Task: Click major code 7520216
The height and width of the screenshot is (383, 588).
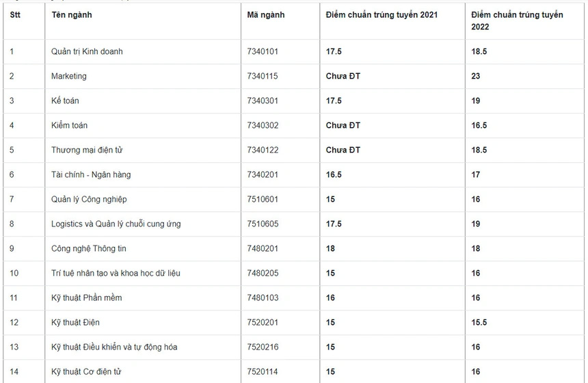Action: coord(263,347)
